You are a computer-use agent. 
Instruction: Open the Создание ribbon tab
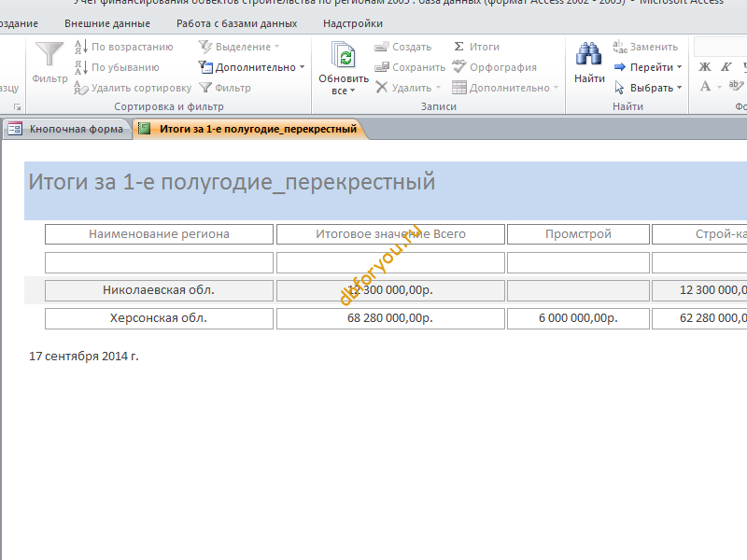click(x=19, y=23)
